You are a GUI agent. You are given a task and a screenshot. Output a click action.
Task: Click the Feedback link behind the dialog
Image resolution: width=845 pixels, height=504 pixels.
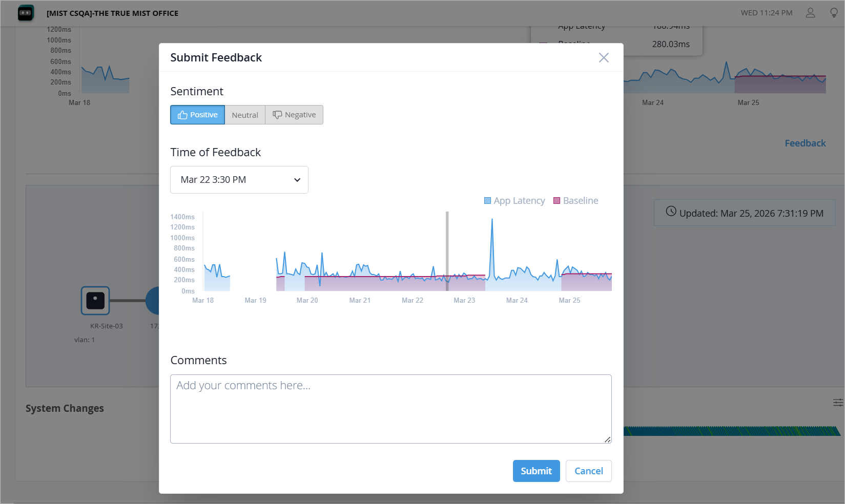(805, 143)
